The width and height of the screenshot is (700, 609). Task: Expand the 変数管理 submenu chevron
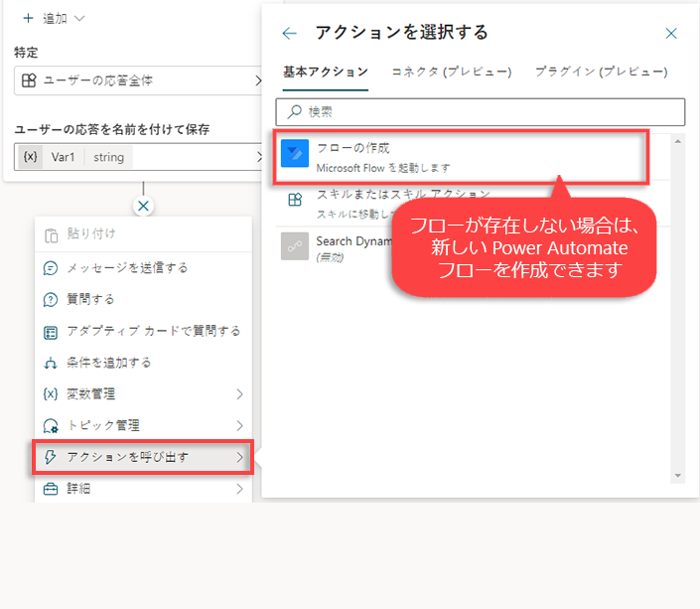239,394
